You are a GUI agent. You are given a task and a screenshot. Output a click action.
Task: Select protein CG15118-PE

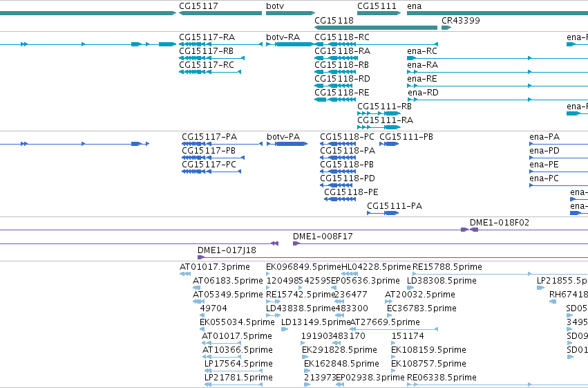pos(340,200)
